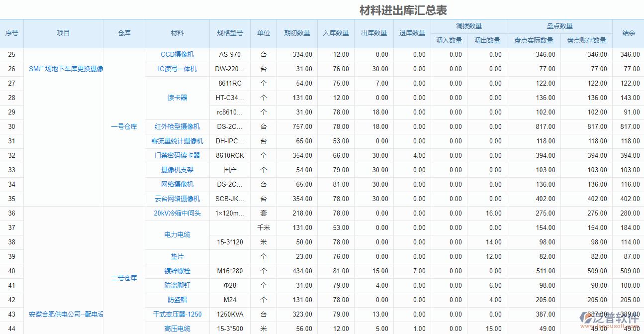
Task: Click the 入库数量 column header
Action: pyautogui.click(x=336, y=33)
